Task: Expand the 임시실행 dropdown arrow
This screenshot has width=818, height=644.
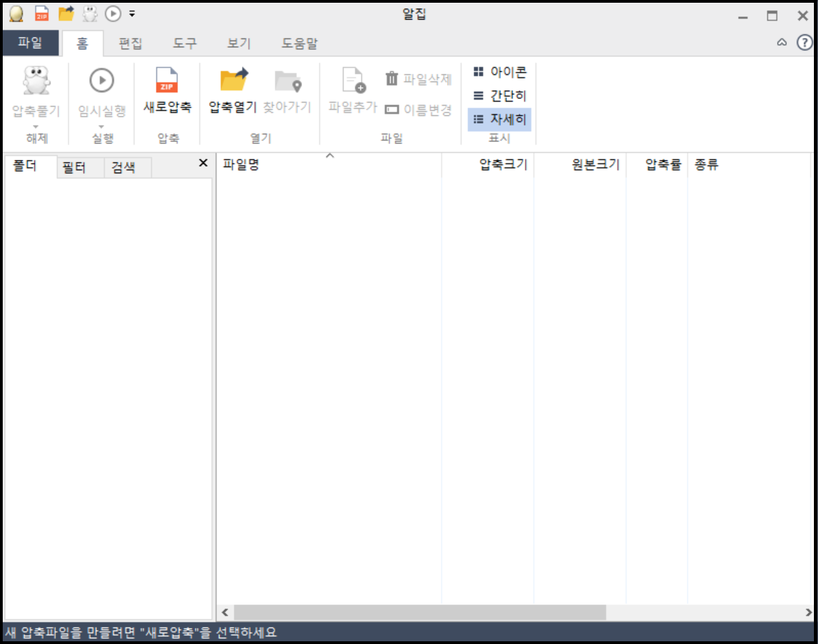Action: tap(102, 127)
